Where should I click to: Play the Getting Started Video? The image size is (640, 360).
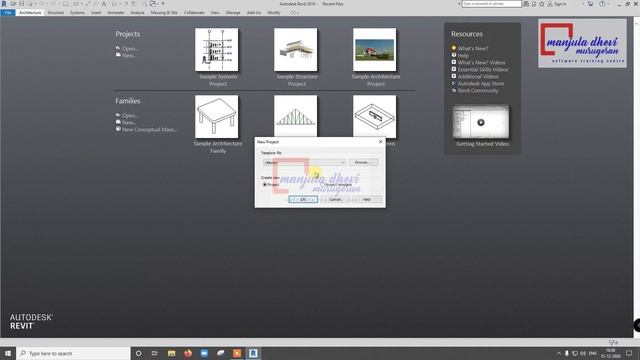(x=481, y=122)
